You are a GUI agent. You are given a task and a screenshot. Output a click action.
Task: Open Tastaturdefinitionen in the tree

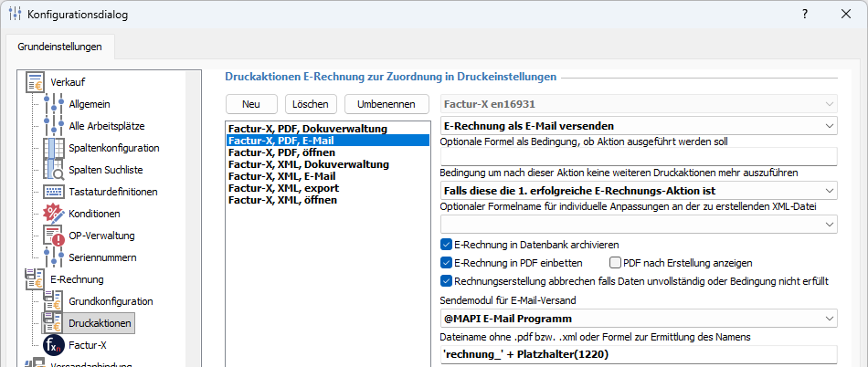(x=113, y=192)
